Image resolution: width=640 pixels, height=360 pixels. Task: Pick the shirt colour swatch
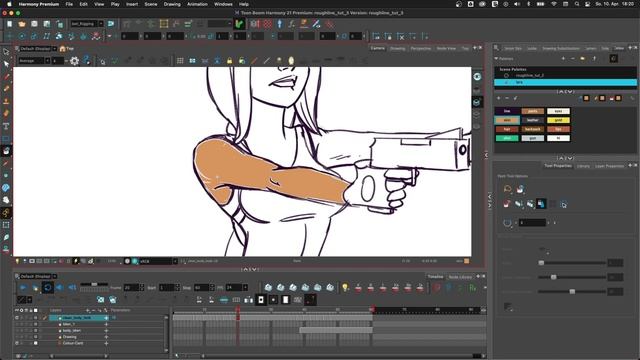(x=507, y=138)
